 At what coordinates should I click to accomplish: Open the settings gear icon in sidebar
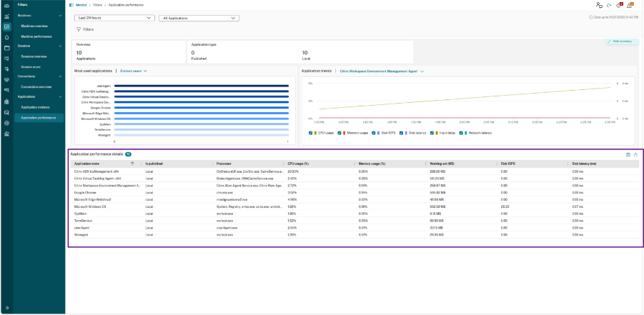point(6,123)
